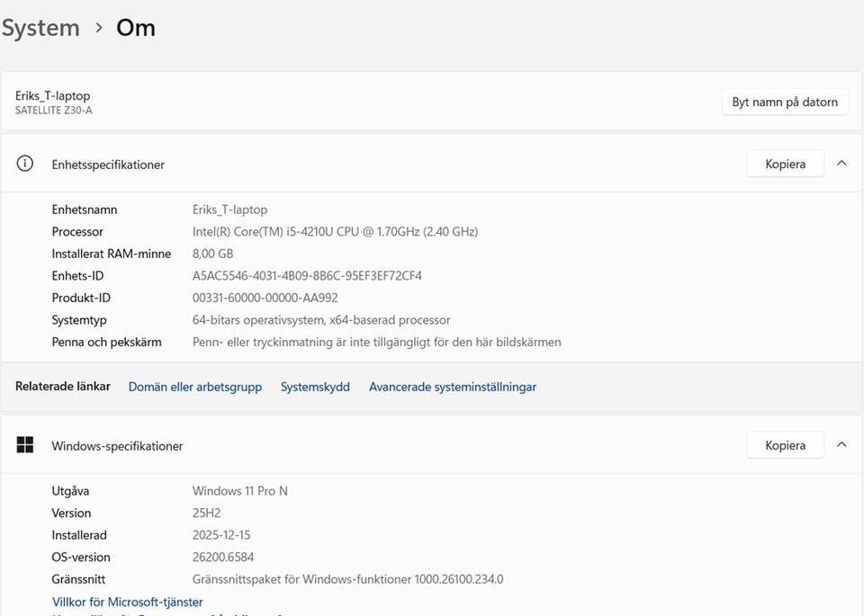Select the processor value i5-4210U text
Screen dimensions: 864x616
pyautogui.click(x=335, y=232)
